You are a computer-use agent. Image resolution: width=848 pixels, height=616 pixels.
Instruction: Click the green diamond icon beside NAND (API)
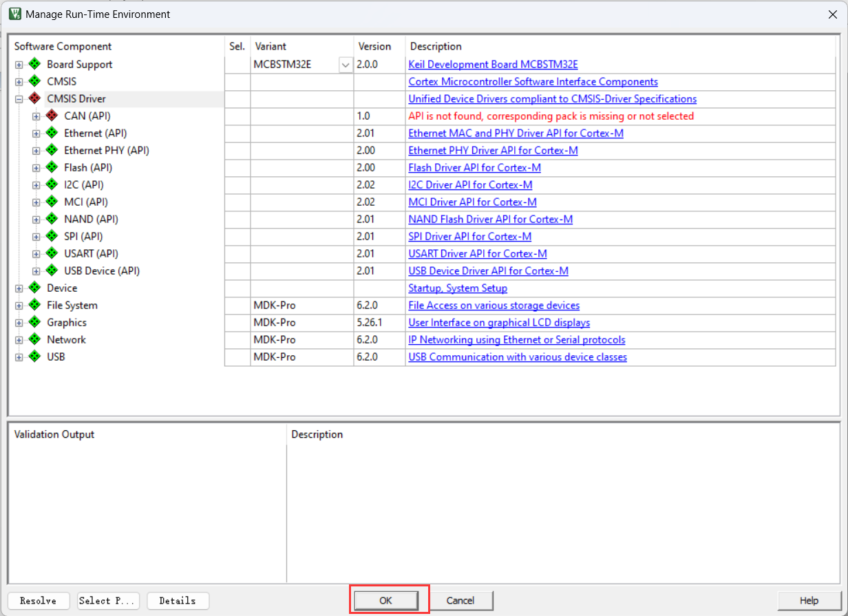[x=52, y=219]
